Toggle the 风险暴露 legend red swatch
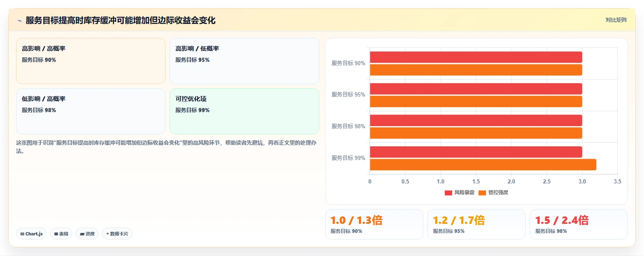Screen dimensions: 644x256 [448, 193]
